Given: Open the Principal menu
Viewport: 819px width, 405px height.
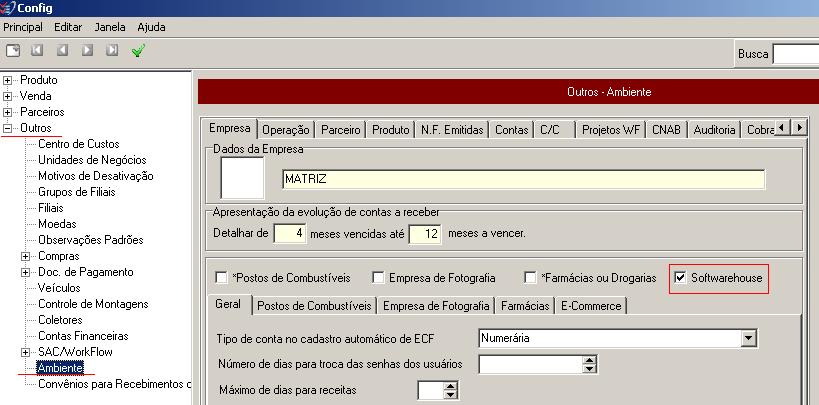Looking at the screenshot, I should [23, 27].
